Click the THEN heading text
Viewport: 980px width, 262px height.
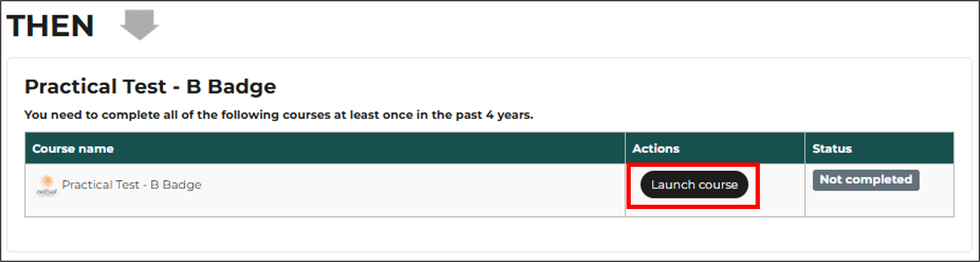point(50,26)
